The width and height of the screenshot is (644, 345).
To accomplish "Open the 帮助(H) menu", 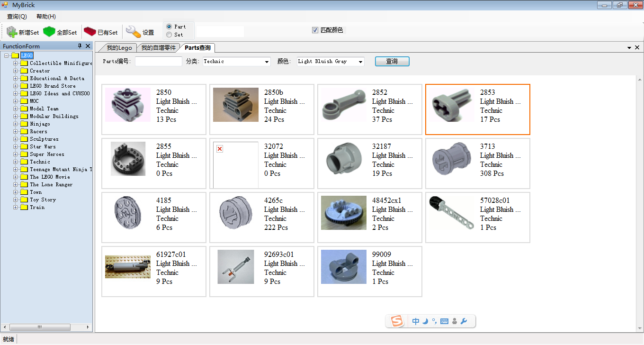I will click(x=46, y=17).
